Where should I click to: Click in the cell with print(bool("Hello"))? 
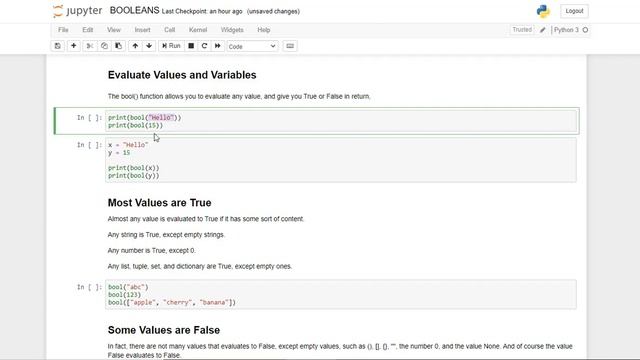341,121
